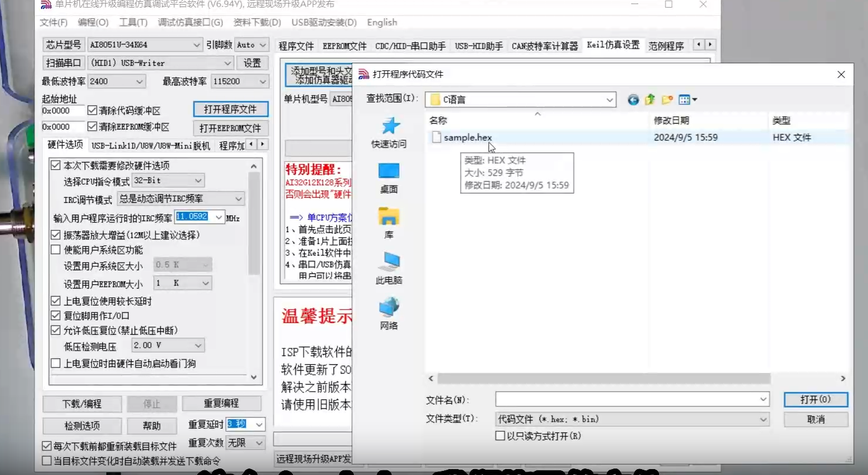Toggle 振荡器放大增益 checkbox

pos(56,235)
